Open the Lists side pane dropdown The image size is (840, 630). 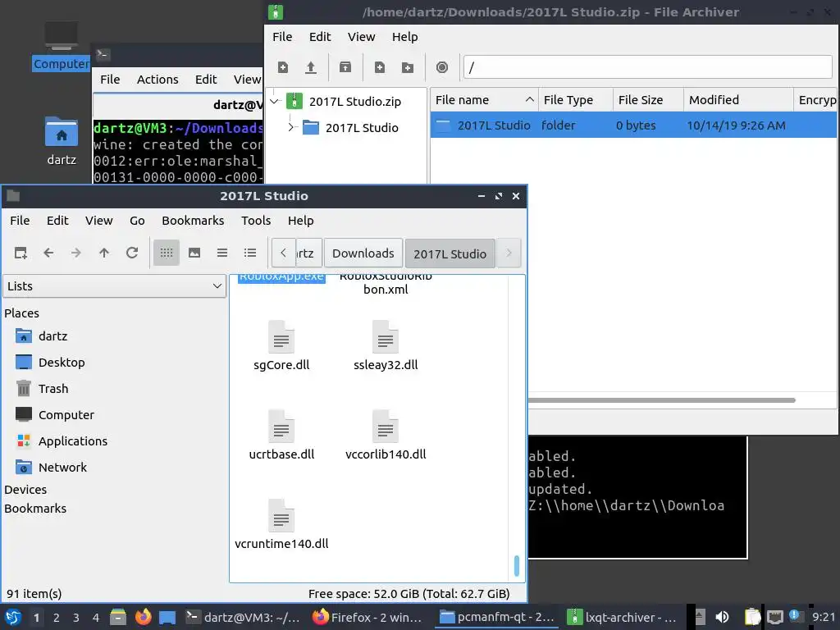click(x=115, y=286)
